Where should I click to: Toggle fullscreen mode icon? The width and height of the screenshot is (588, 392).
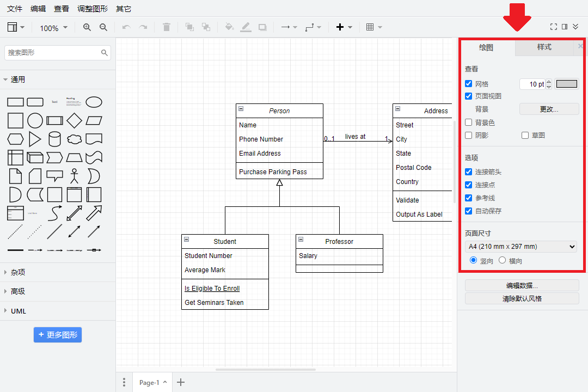554,27
